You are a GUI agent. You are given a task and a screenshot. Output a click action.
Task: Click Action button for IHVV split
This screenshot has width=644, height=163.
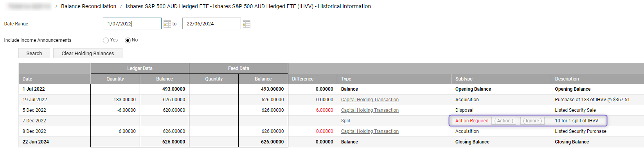coord(504,121)
